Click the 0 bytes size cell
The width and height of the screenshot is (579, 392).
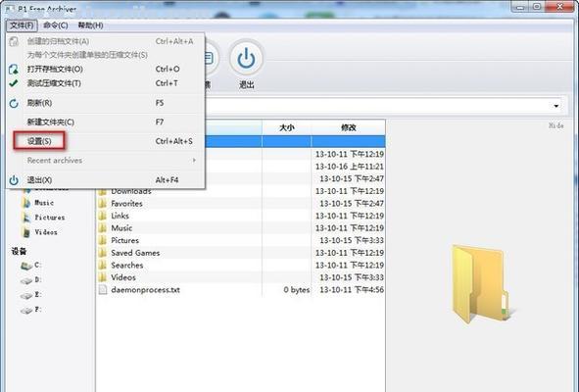tap(297, 290)
